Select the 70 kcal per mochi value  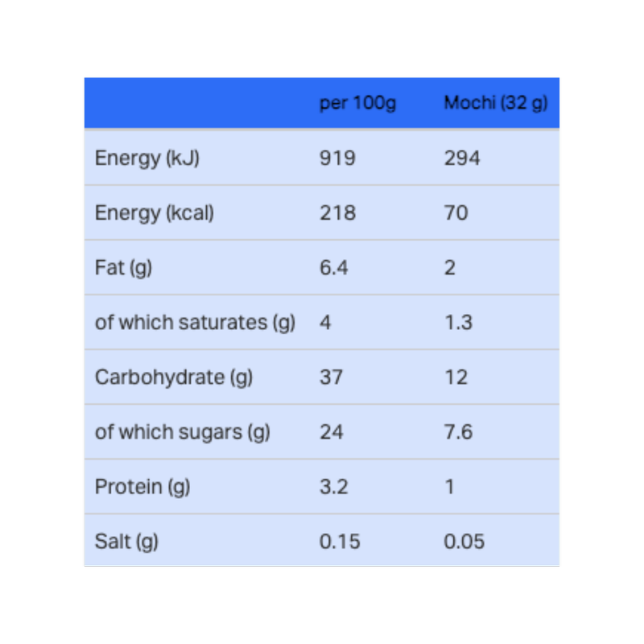456,213
